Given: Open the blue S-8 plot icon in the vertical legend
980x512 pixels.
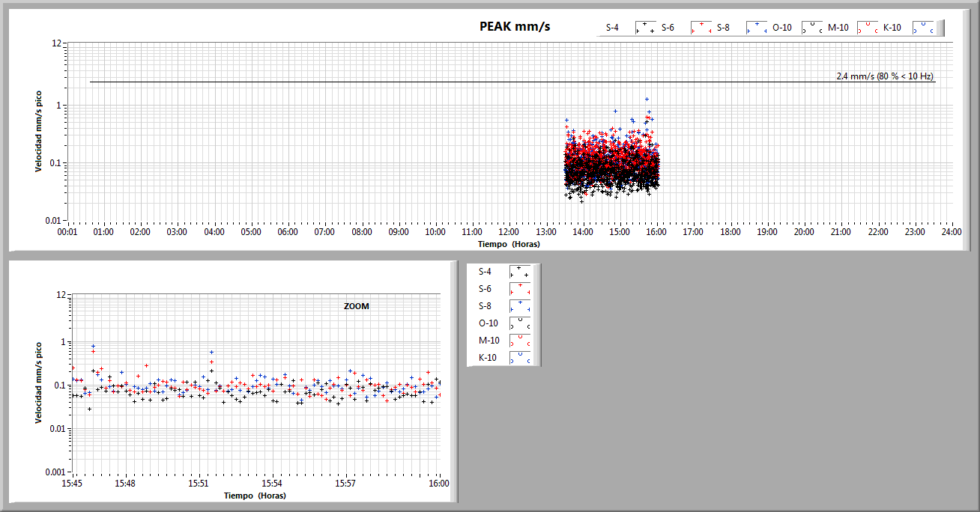Looking at the screenshot, I should [519, 306].
